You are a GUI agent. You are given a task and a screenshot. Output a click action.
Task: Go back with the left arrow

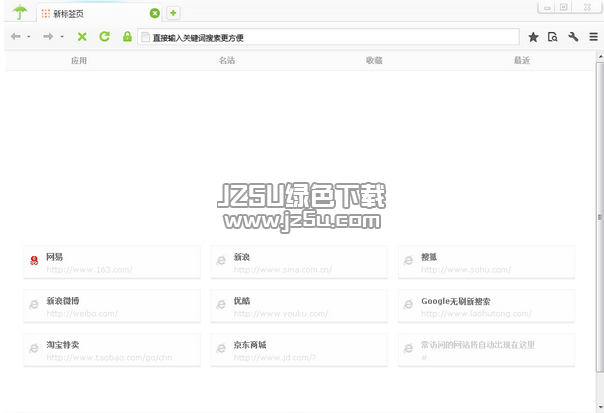16,37
